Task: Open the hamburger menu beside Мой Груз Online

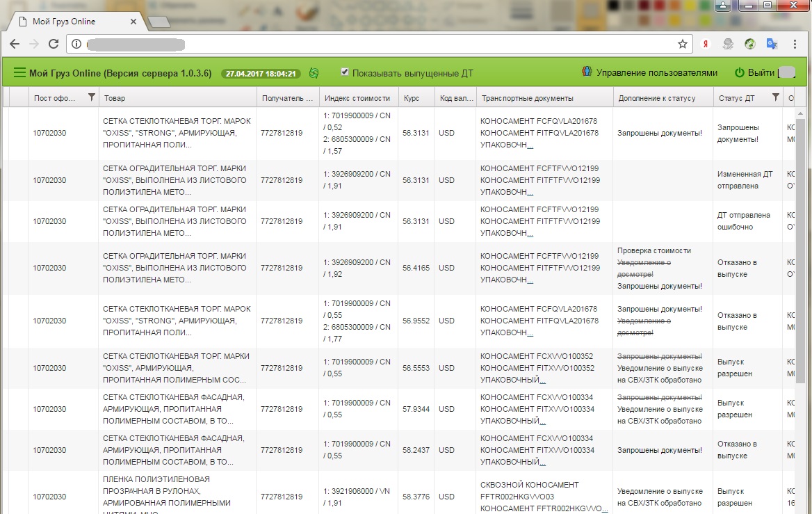Action: 19,73
